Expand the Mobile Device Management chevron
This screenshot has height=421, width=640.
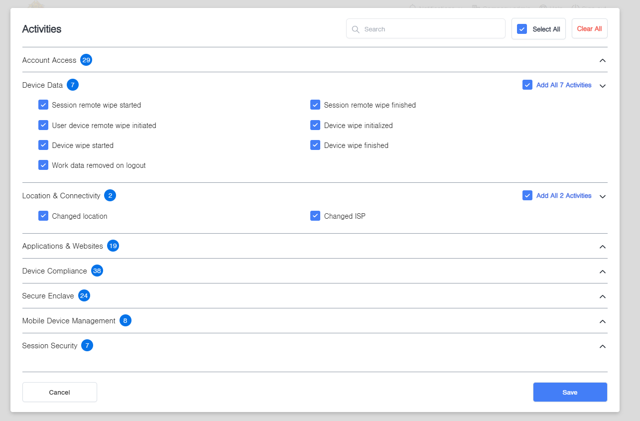click(602, 321)
